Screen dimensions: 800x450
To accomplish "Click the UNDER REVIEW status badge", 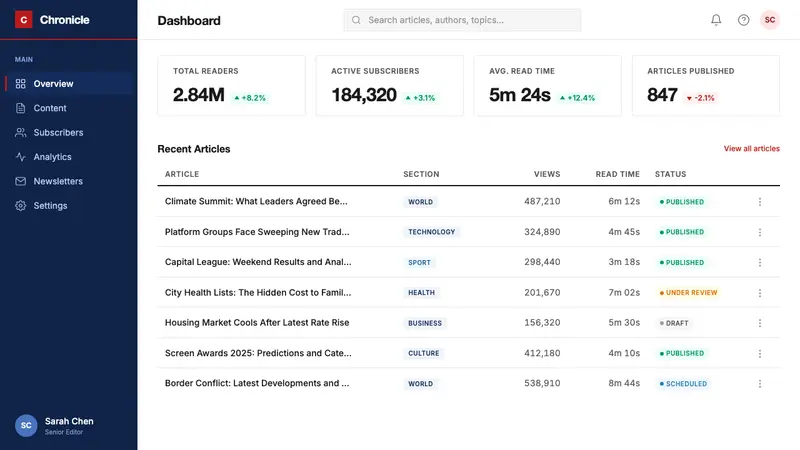I will pyautogui.click(x=688, y=293).
